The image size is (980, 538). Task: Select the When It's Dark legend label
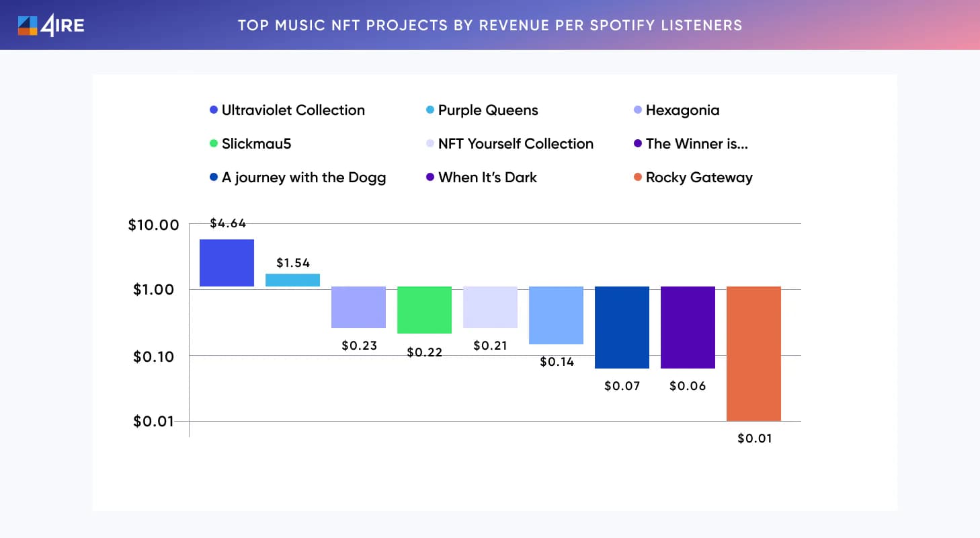pyautogui.click(x=487, y=178)
